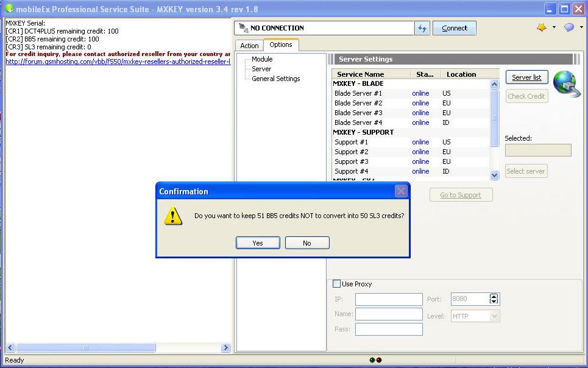
Task: Click the server list vertical scrollbar thumb
Action: [494, 118]
